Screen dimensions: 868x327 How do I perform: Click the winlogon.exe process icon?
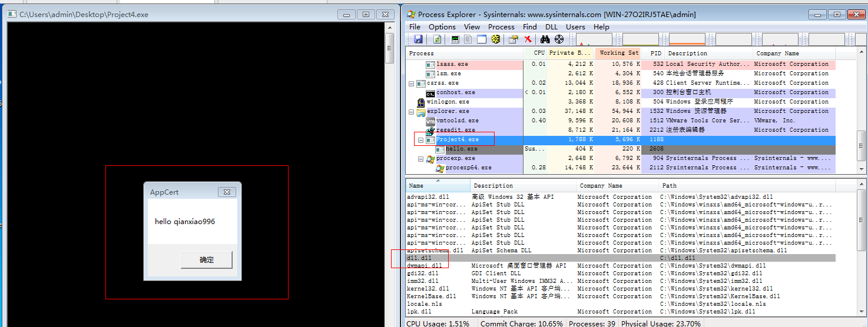click(x=421, y=102)
